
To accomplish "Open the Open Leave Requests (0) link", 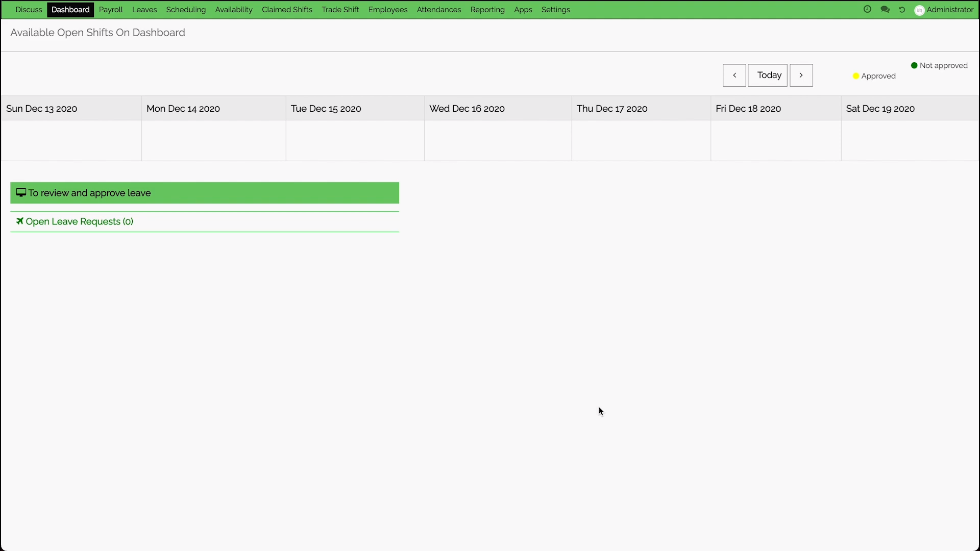I will point(79,221).
